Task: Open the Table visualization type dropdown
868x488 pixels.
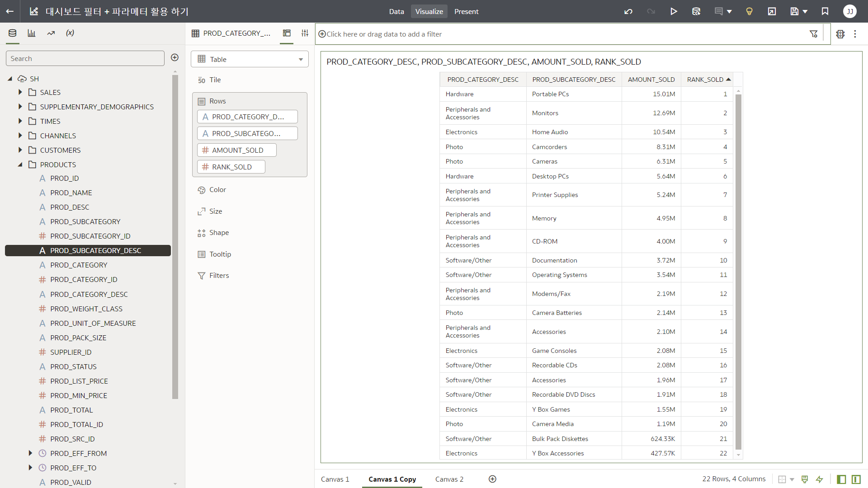Action: tap(250, 59)
